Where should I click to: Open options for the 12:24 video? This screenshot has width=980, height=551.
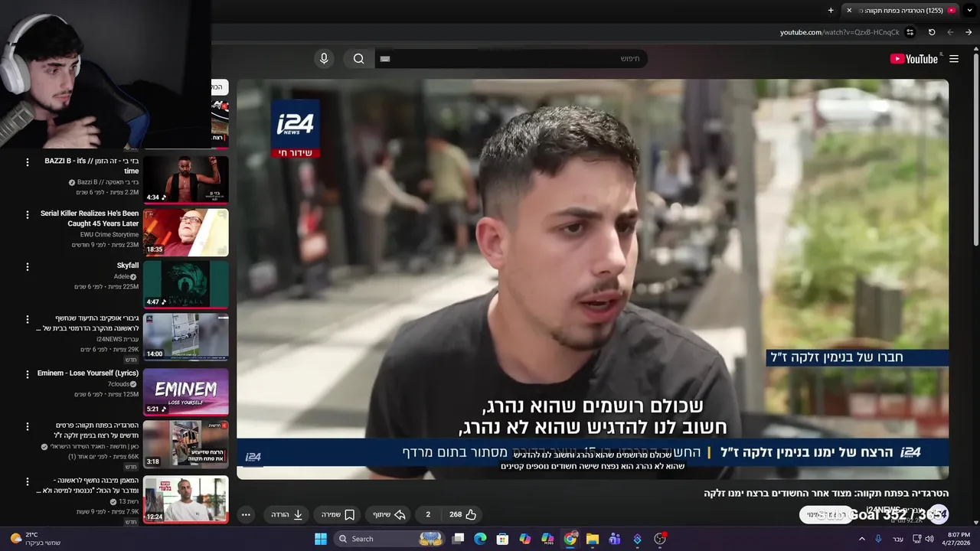28,482
